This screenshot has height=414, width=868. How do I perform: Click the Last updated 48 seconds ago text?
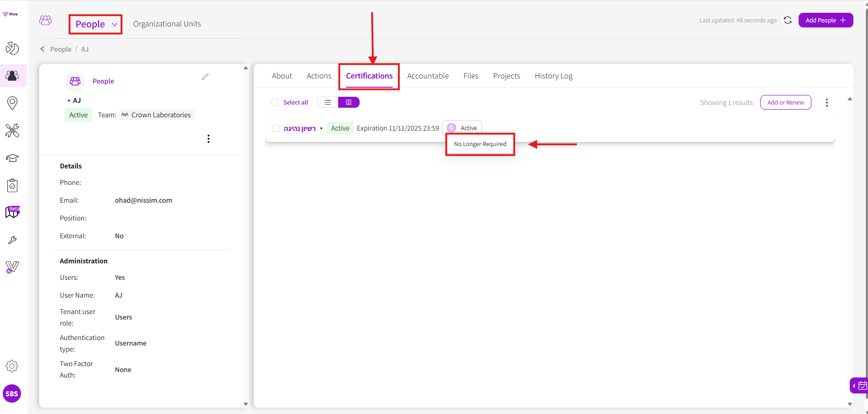(x=738, y=21)
